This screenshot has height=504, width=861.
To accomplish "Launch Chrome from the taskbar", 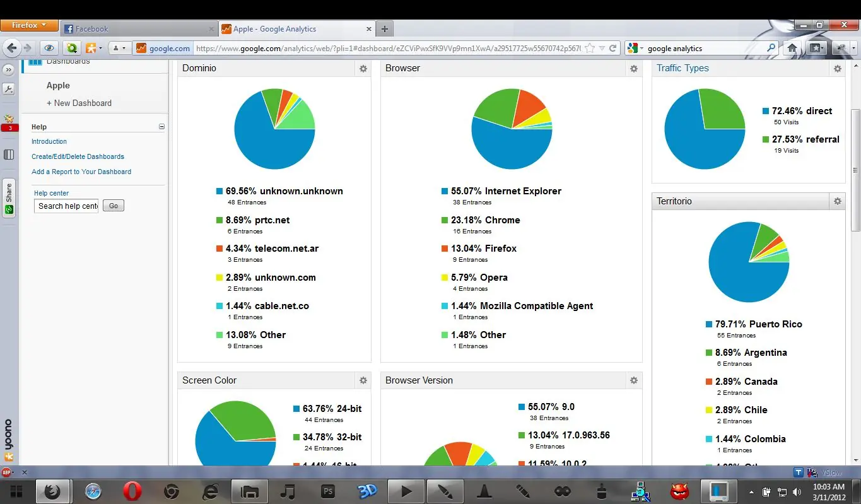I will pos(172,491).
